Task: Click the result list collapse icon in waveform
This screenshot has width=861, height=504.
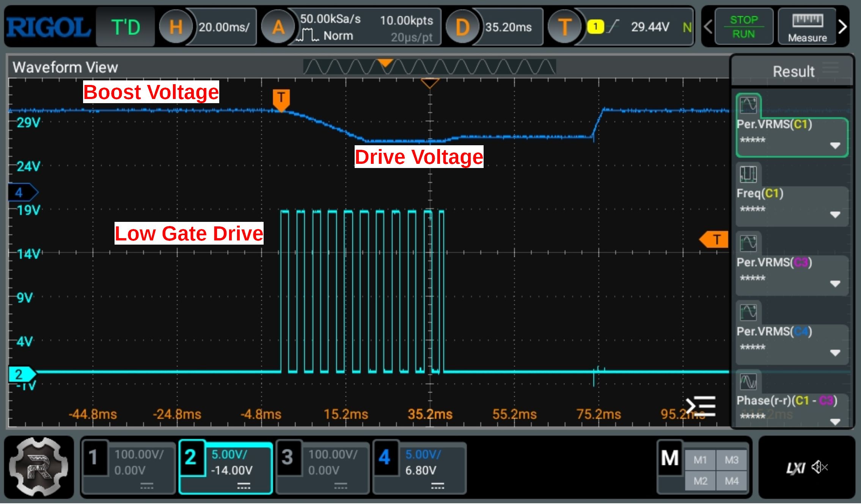Action: point(701,407)
